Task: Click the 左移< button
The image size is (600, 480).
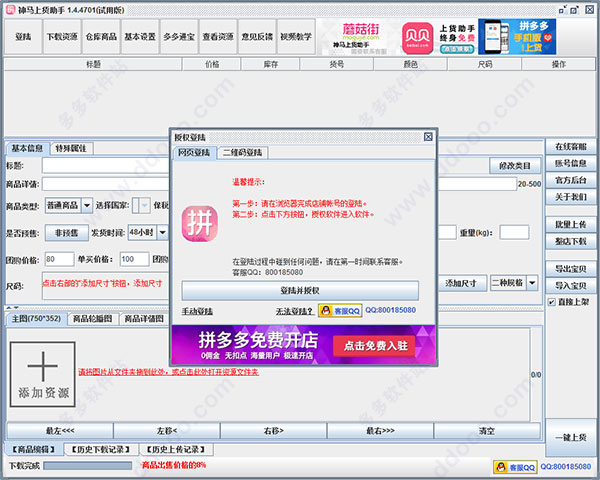Action: pos(167,431)
